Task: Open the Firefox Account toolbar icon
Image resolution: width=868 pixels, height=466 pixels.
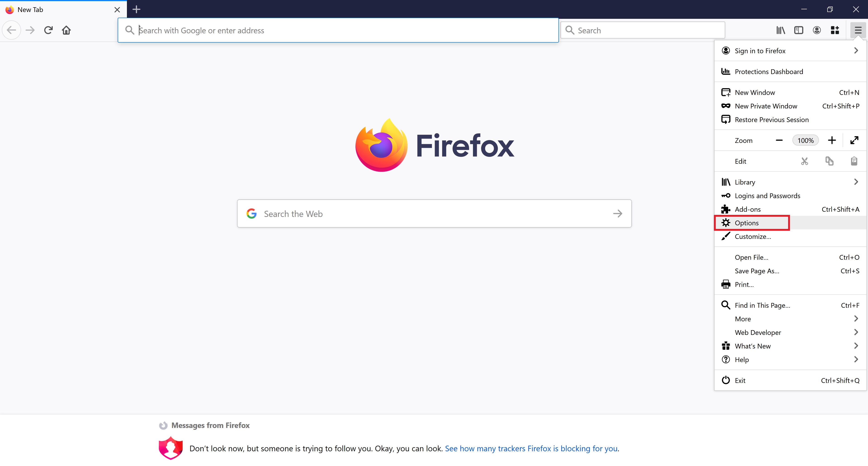Action: tap(817, 30)
